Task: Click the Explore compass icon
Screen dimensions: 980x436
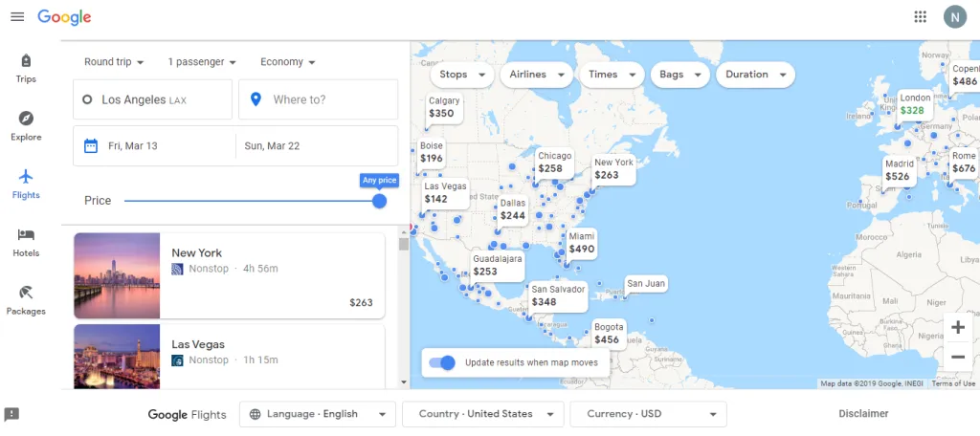Action: (26, 118)
